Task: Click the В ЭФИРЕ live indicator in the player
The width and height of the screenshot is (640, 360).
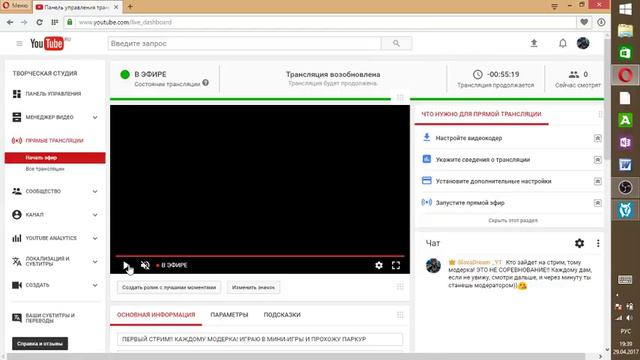Action: (x=172, y=265)
